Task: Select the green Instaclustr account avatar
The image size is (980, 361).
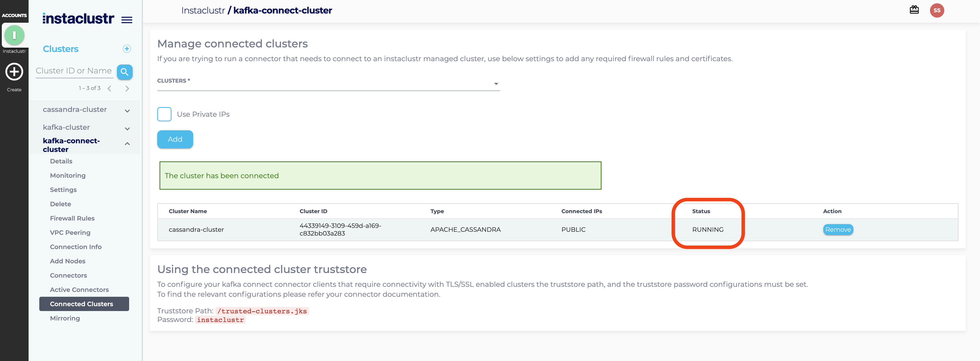Action: pyautogui.click(x=14, y=35)
